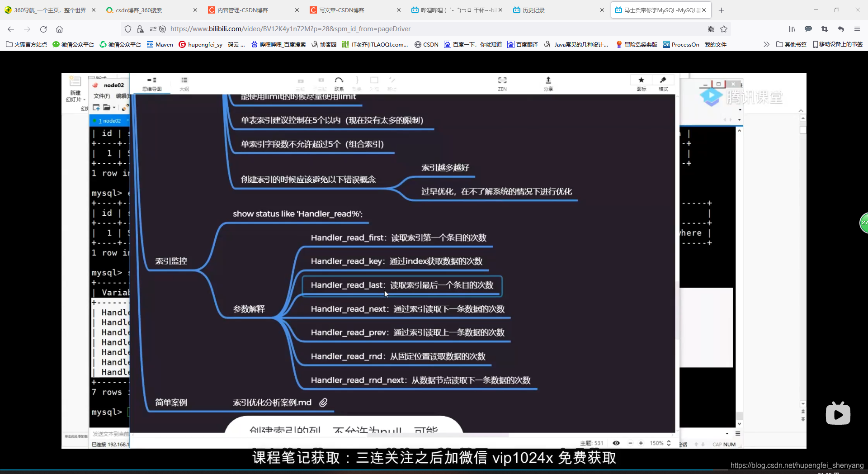Viewport: 868px width, 474px height.
Task: Enable ZEN fullscreen mode
Action: point(502,83)
